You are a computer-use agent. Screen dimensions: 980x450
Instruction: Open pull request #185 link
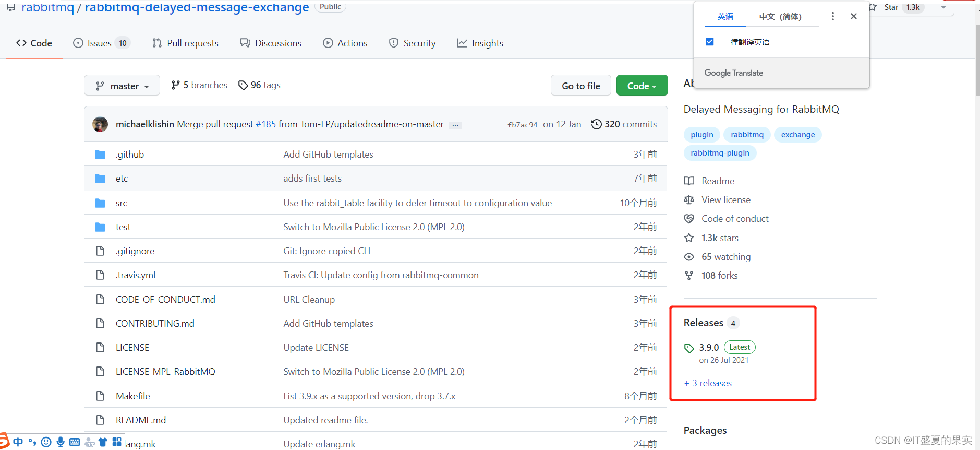point(265,124)
